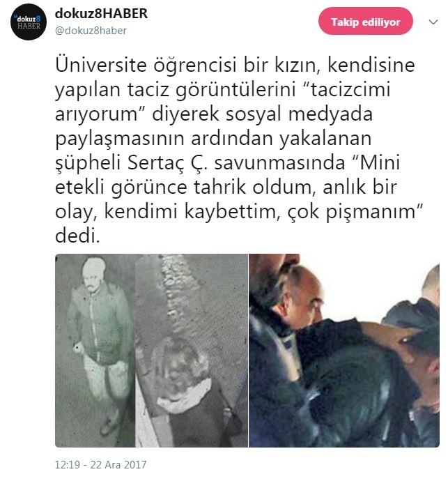The height and width of the screenshot is (481, 448).
Task: Visit the @dokuz8haber handle link
Action: (x=91, y=31)
